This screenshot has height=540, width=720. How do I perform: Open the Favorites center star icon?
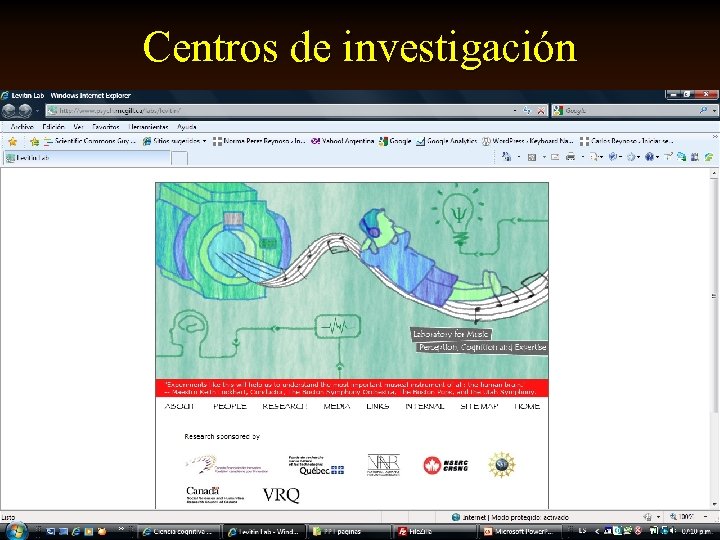pyautogui.click(x=12, y=141)
